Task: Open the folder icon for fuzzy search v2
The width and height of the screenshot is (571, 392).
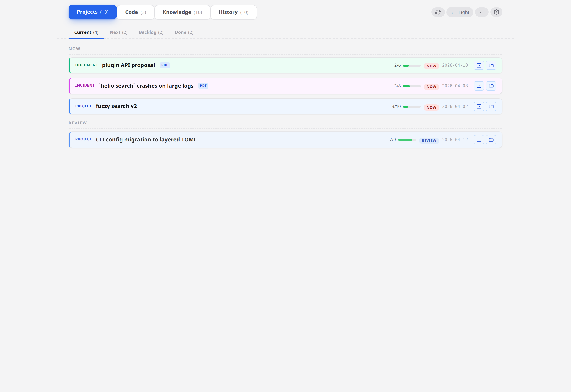Action: tap(491, 106)
